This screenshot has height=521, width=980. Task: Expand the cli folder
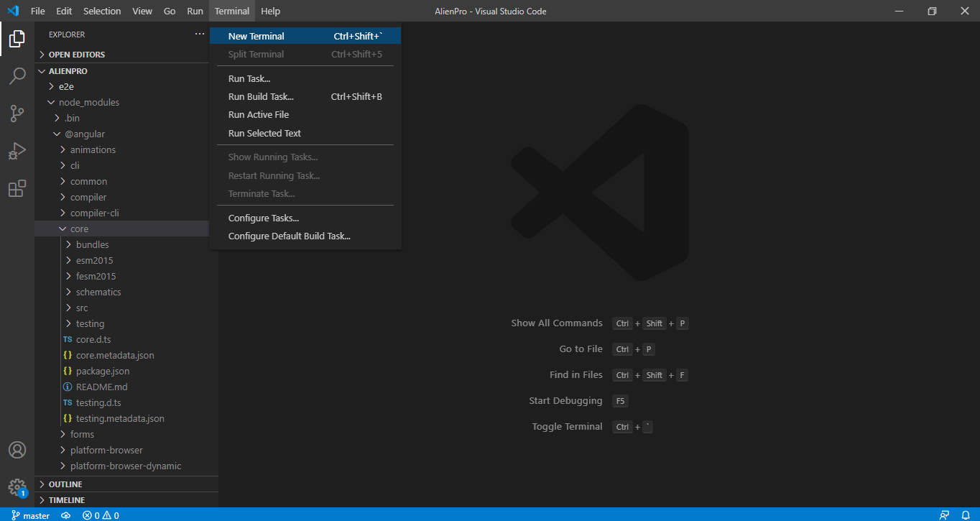coord(121,165)
